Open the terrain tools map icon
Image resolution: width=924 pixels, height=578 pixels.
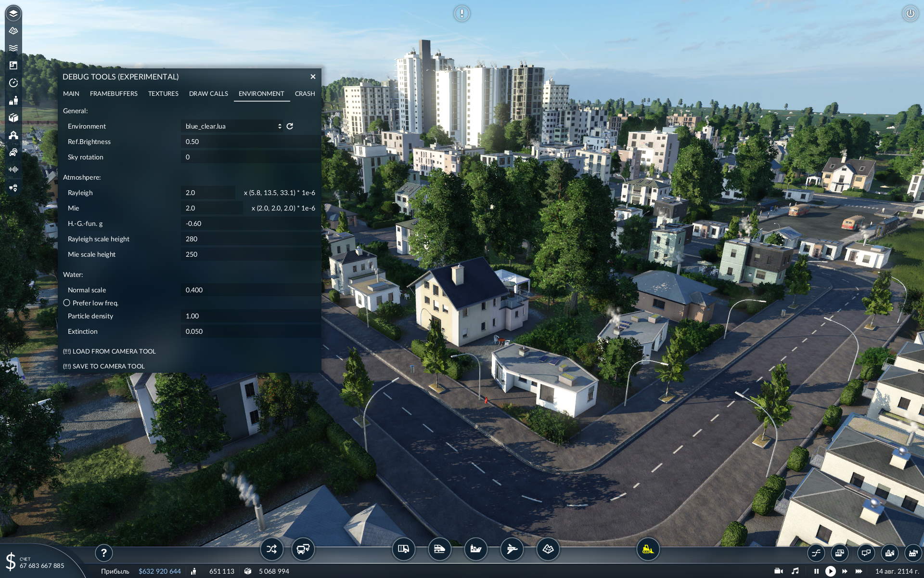click(548, 549)
